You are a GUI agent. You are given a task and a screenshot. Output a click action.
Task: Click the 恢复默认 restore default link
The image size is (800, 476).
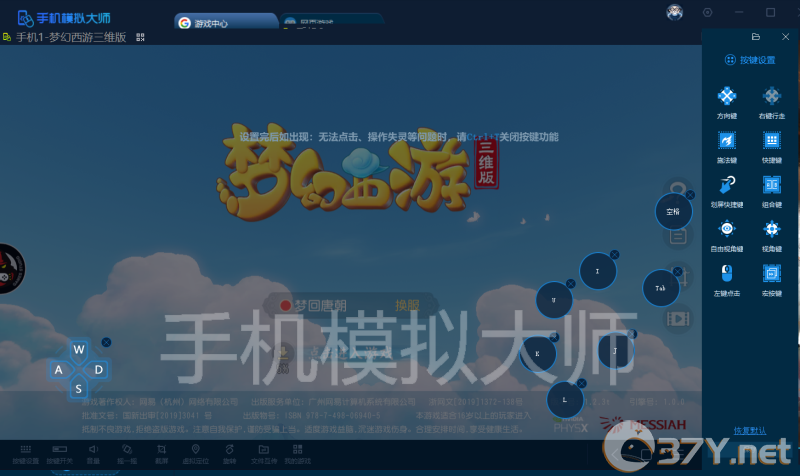coord(749,431)
